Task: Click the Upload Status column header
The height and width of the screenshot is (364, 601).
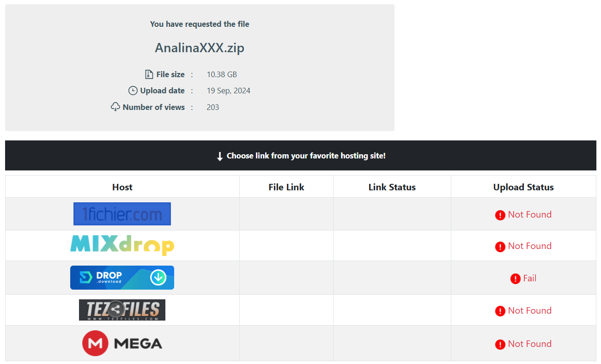Action: [x=523, y=187]
